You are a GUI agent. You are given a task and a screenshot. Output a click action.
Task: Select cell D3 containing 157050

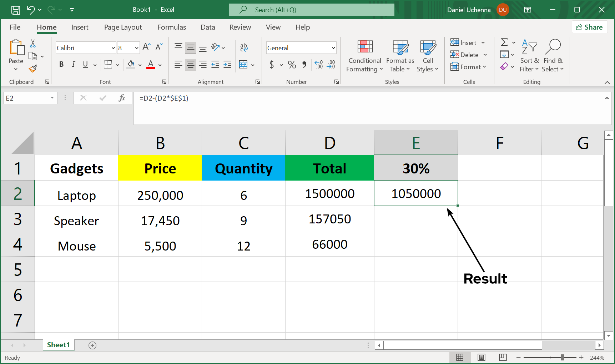point(329,219)
